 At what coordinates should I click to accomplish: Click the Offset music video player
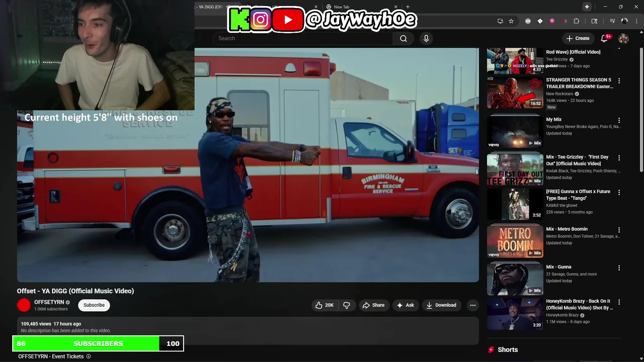(248, 165)
